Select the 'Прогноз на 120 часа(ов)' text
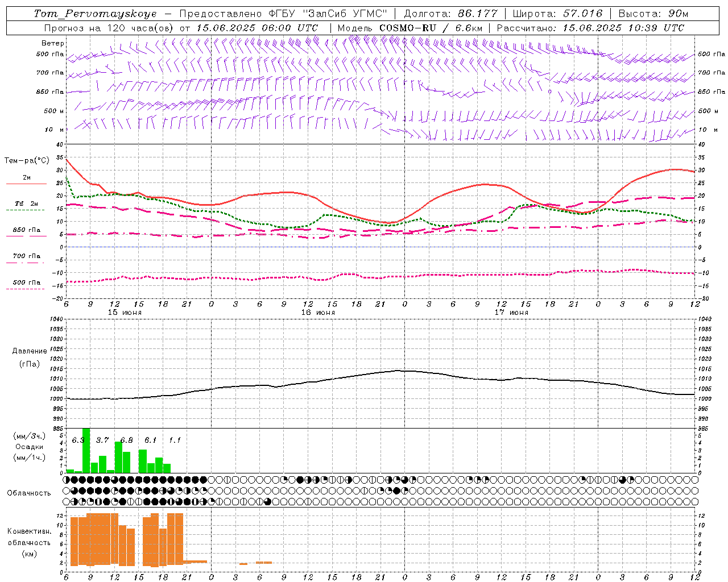728x582 pixels. pyautogui.click(x=109, y=28)
